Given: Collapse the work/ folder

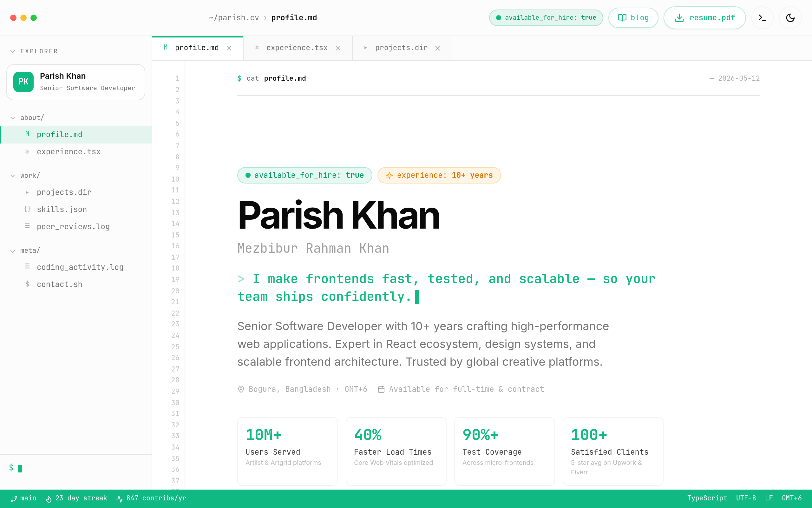Looking at the screenshot, I should point(13,176).
